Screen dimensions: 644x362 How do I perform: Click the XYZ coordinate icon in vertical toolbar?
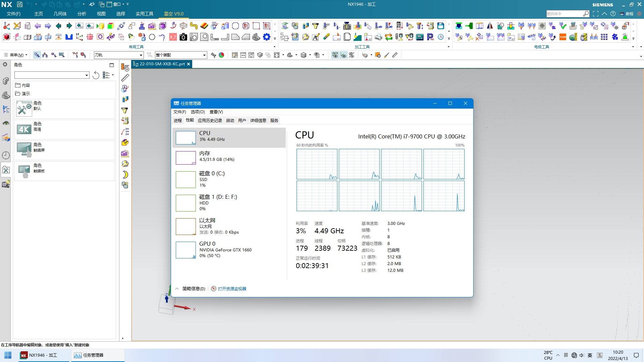pyautogui.click(x=125, y=132)
